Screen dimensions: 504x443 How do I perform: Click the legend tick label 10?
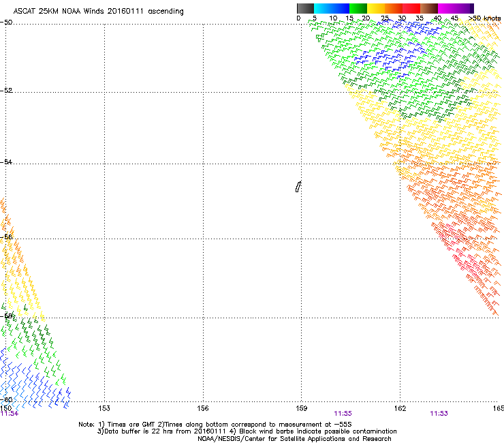[x=333, y=18]
